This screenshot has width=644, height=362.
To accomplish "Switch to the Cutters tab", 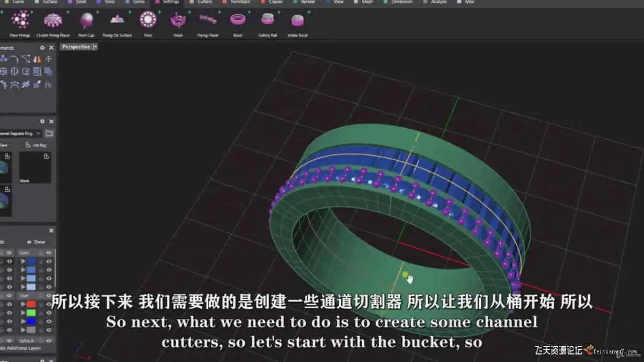I will click(202, 2).
